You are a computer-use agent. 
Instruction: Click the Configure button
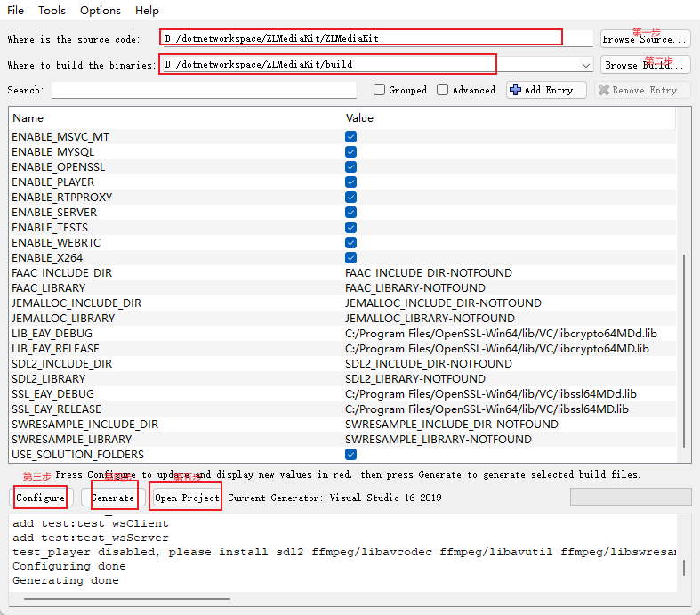coord(40,498)
